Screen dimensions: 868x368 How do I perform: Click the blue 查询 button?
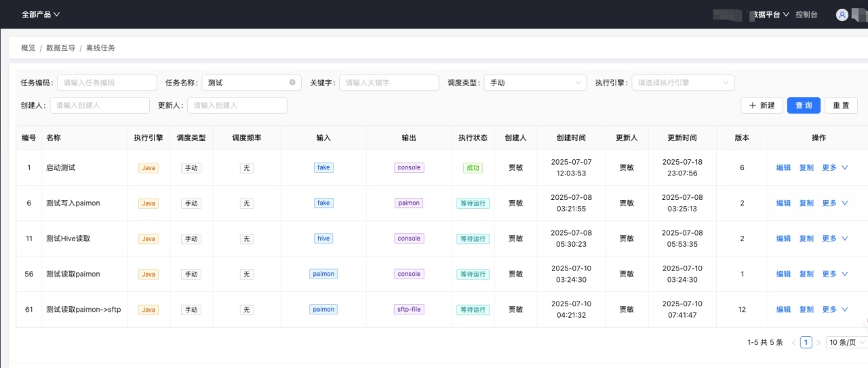click(804, 106)
